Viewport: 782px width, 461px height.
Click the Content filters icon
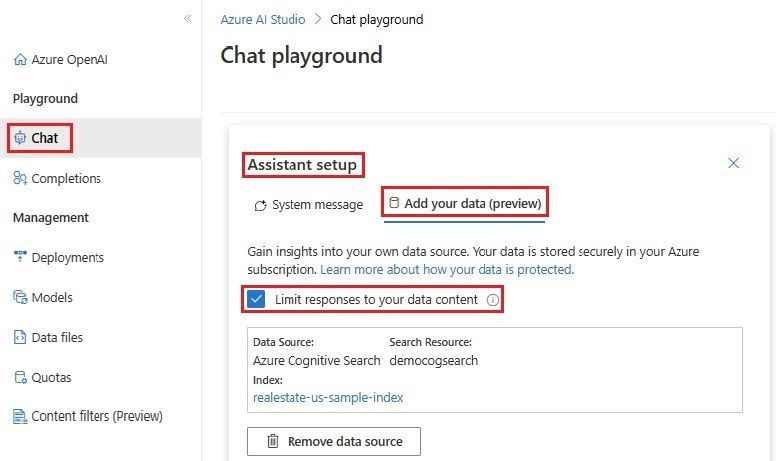pyautogui.click(x=20, y=416)
